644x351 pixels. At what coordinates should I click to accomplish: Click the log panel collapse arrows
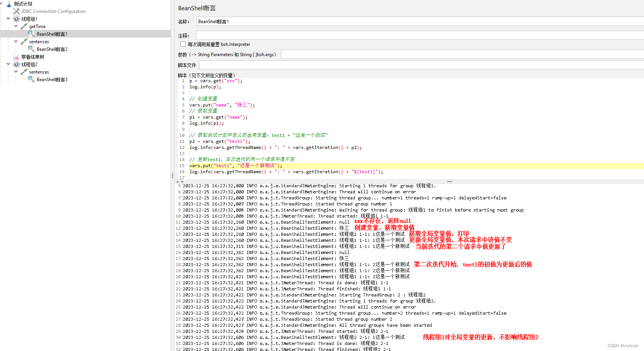pos(180,182)
